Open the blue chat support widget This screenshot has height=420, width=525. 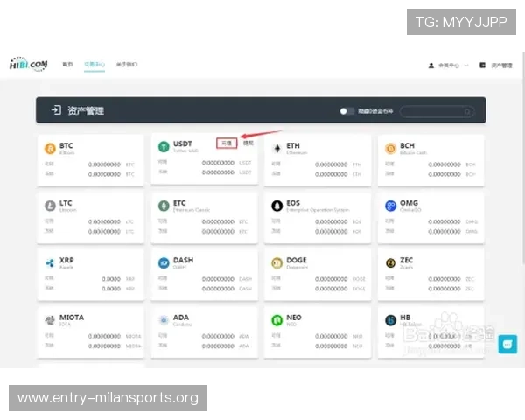point(507,345)
